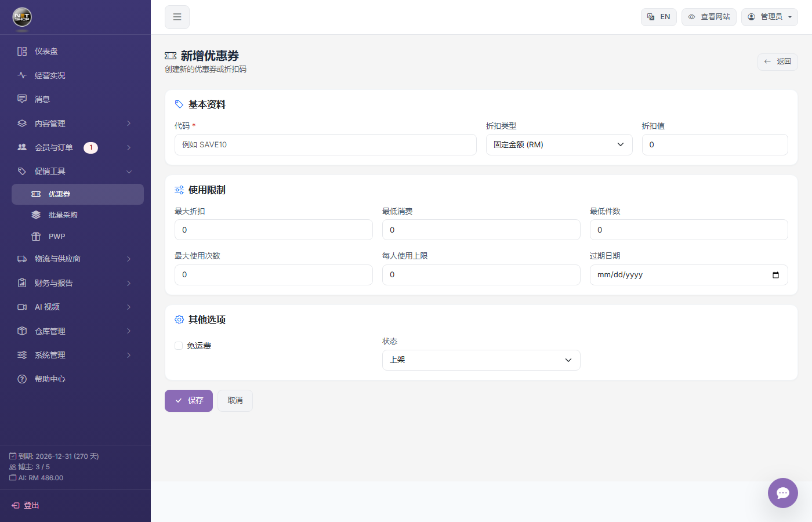Switch language with EN button
Image resolution: width=812 pixels, height=522 pixels.
(x=659, y=17)
